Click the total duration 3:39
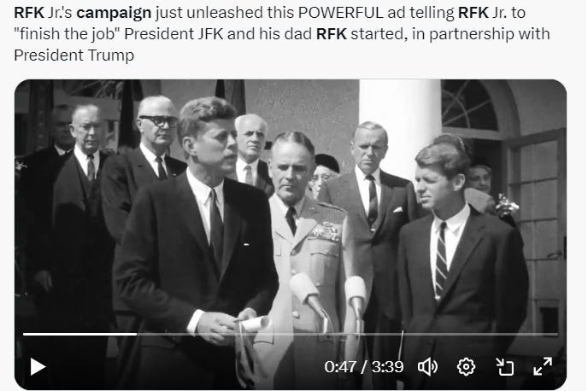 click(387, 366)
